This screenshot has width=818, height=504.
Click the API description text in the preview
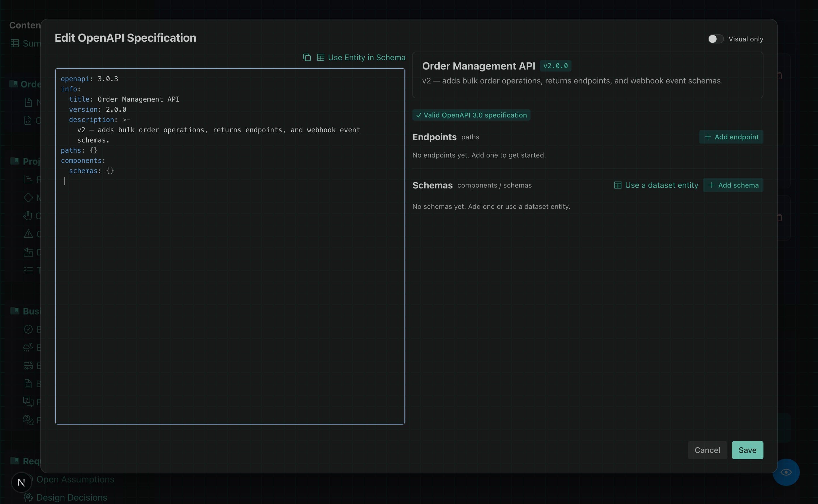click(572, 81)
